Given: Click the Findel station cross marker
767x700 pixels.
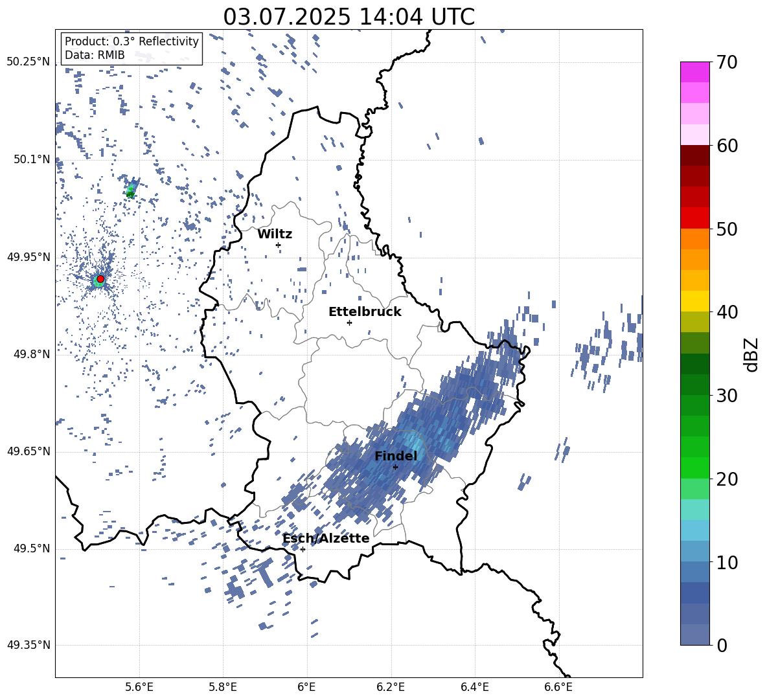Looking at the screenshot, I should tap(395, 468).
